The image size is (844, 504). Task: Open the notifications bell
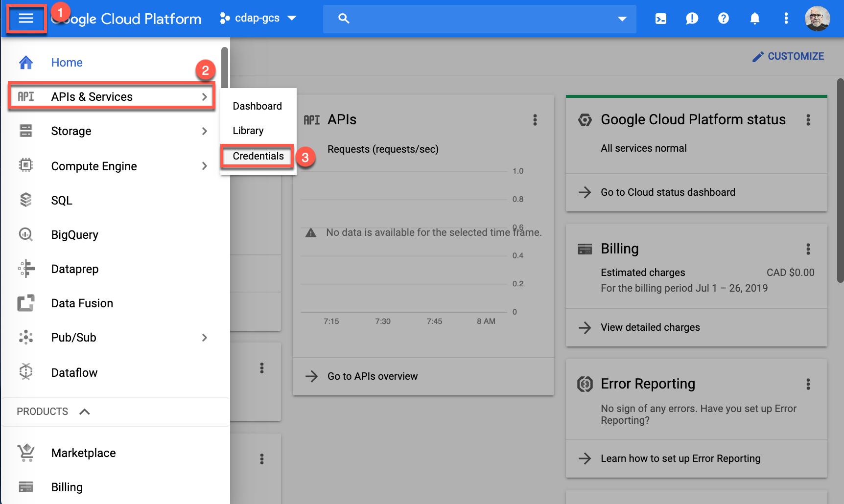(x=754, y=18)
